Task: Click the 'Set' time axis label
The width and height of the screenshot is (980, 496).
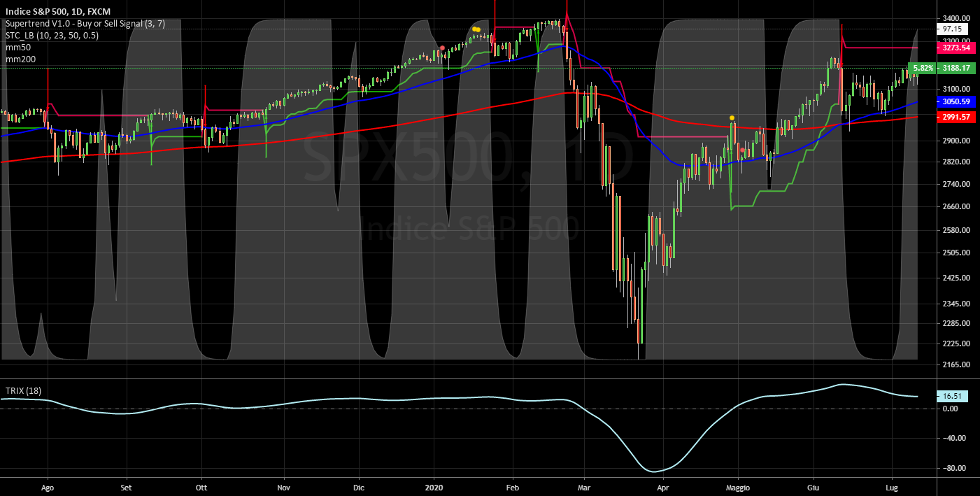Action: click(x=126, y=487)
